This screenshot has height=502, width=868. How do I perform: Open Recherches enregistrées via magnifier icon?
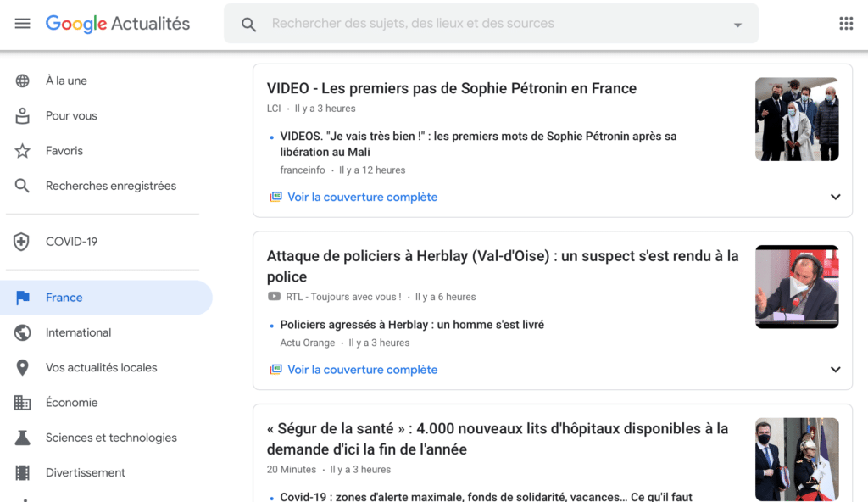[22, 185]
